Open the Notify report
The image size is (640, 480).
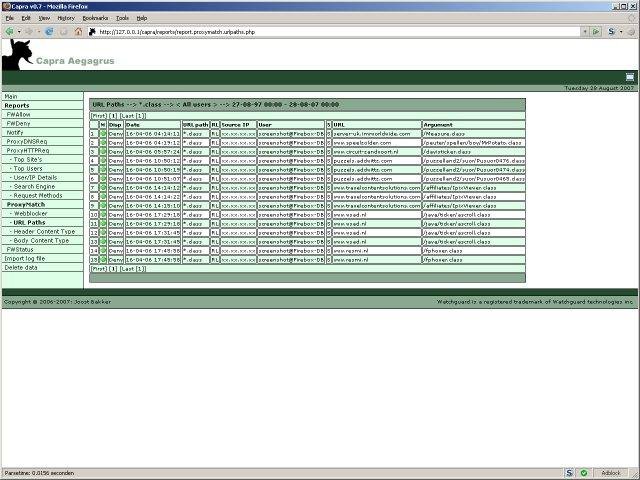coord(15,132)
